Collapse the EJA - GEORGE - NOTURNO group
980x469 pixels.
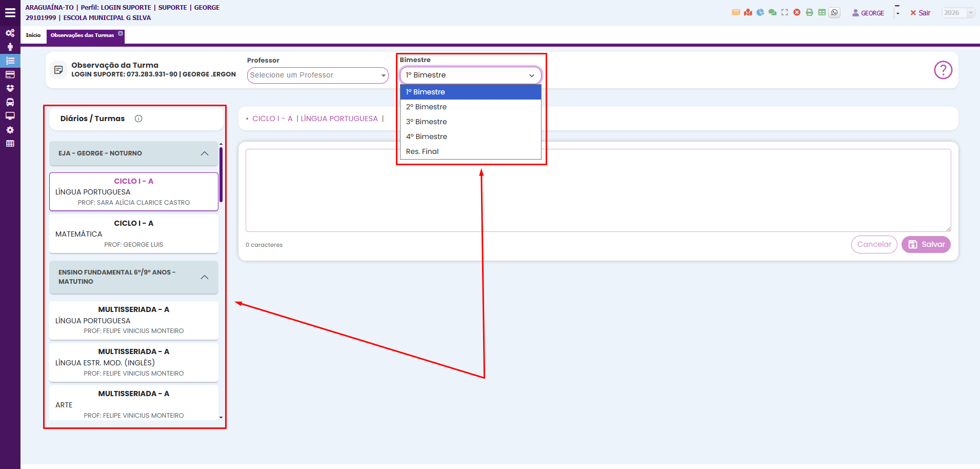(x=205, y=153)
